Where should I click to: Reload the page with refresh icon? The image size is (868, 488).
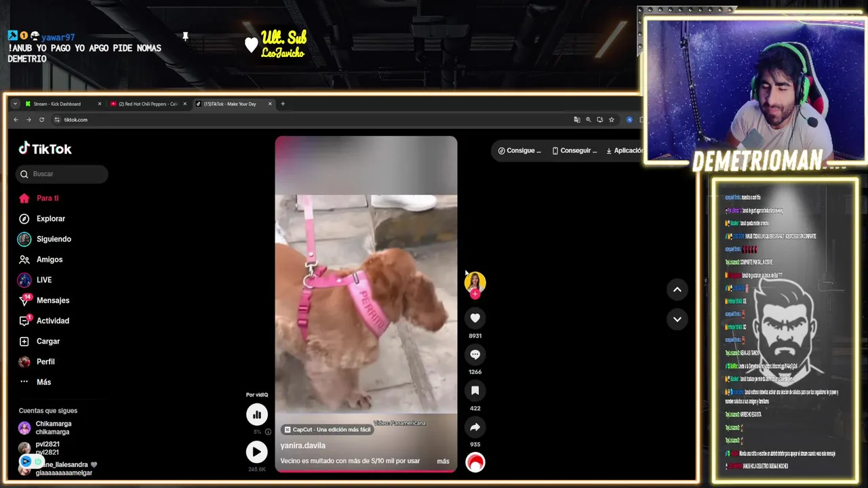point(41,120)
